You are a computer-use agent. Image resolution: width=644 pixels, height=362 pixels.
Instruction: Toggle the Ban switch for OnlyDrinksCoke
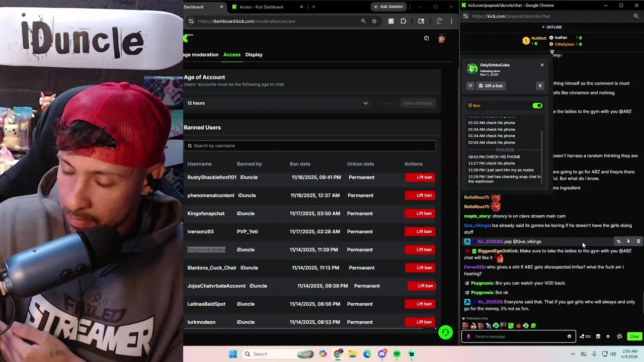pyautogui.click(x=537, y=106)
